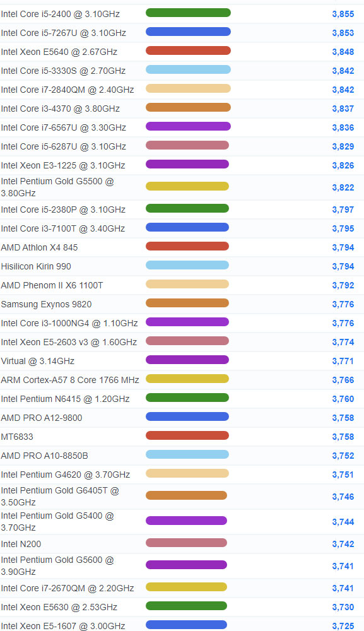The width and height of the screenshot is (364, 631).
Task: Click Intel Core i5-3330S @ 2.70GHz
Action: [63, 71]
